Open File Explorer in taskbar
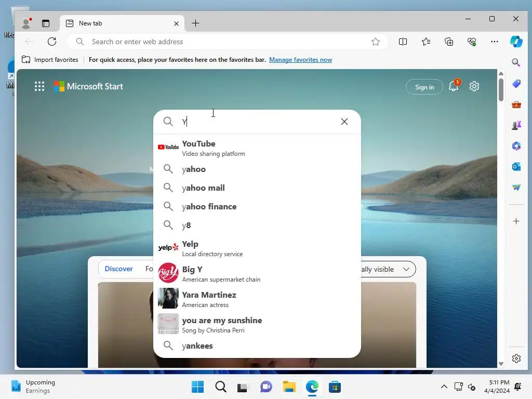This screenshot has height=399, width=532. click(x=289, y=387)
